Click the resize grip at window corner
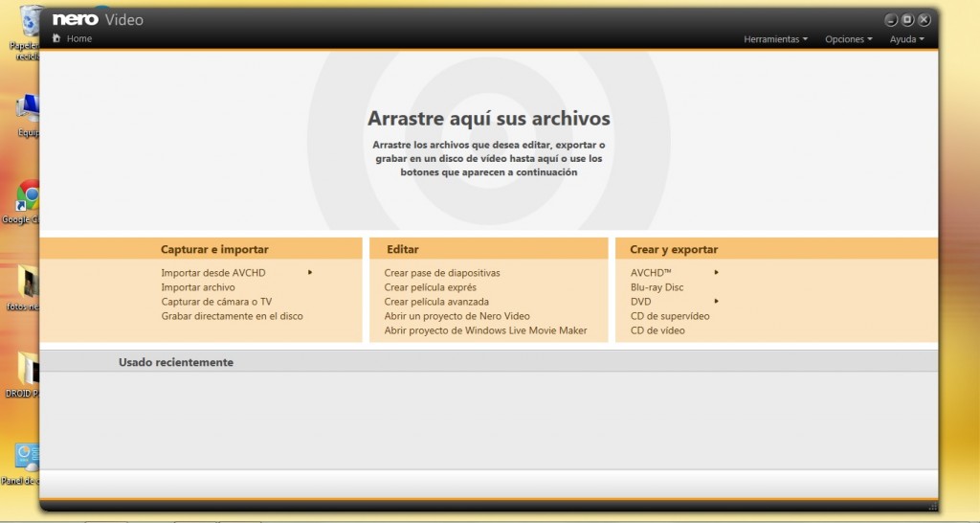This screenshot has height=523, width=980. [932, 506]
